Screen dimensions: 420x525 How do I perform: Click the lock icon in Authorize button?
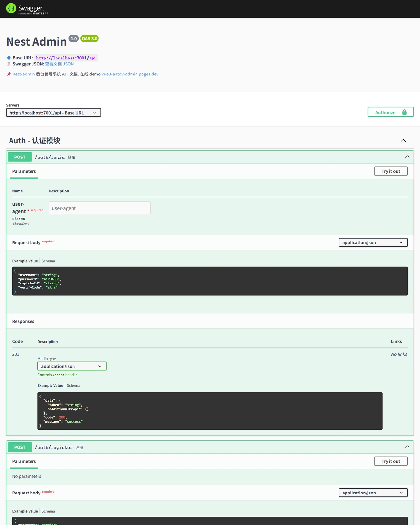click(404, 112)
